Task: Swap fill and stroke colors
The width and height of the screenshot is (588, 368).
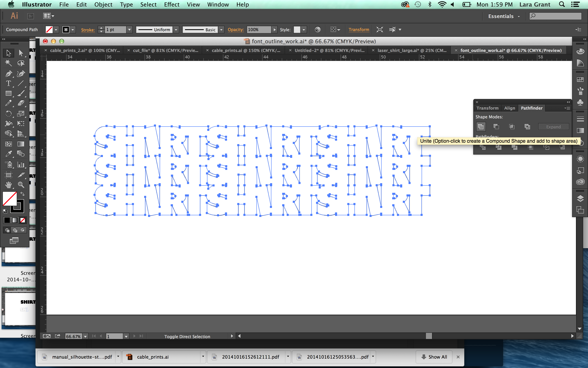Action: (22, 194)
